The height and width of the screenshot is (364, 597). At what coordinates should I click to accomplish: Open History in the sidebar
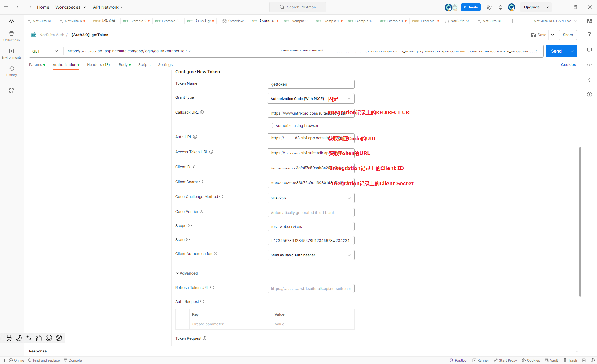[12, 71]
